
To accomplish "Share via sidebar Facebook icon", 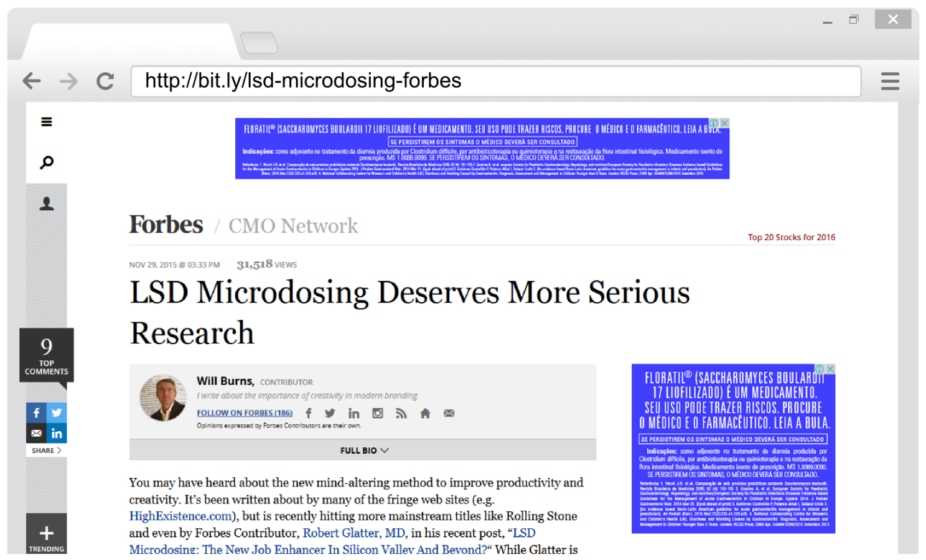I will pyautogui.click(x=36, y=413).
